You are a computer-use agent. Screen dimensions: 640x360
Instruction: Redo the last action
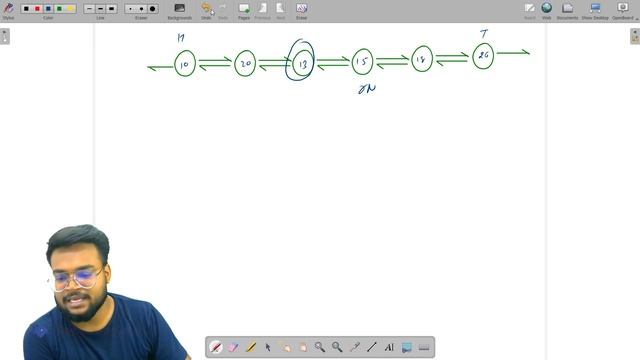(223, 11)
